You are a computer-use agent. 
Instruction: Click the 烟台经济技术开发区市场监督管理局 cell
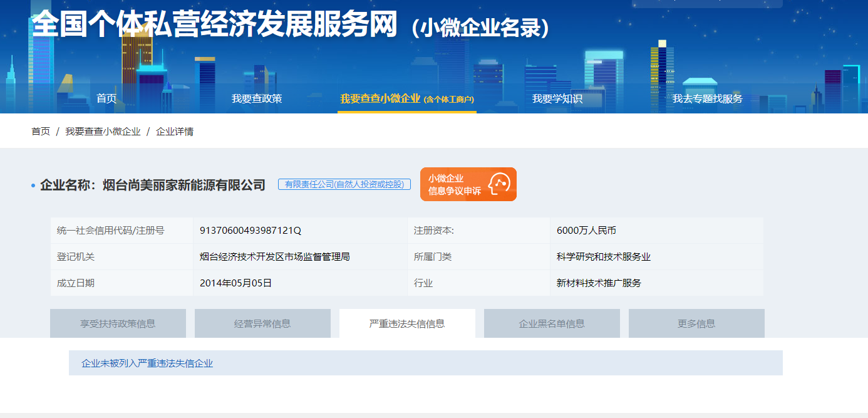tap(300, 257)
